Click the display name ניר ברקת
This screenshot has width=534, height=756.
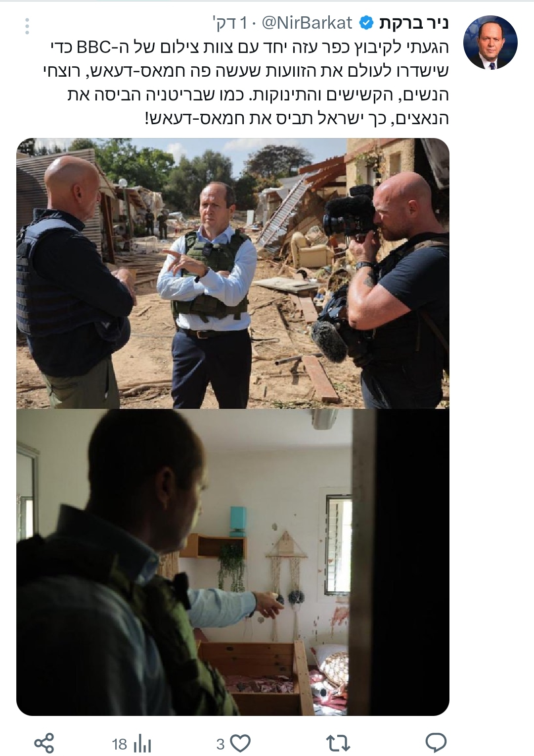click(x=414, y=23)
